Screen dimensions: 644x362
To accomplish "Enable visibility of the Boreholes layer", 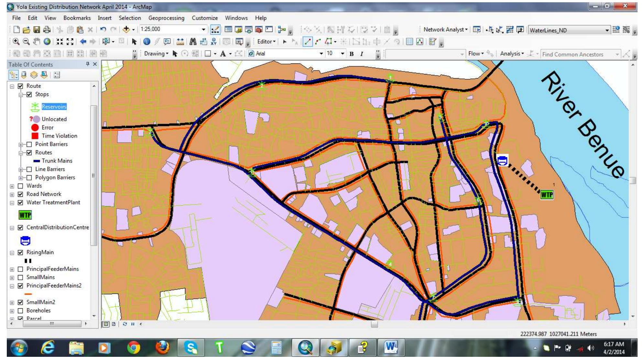I will (20, 310).
